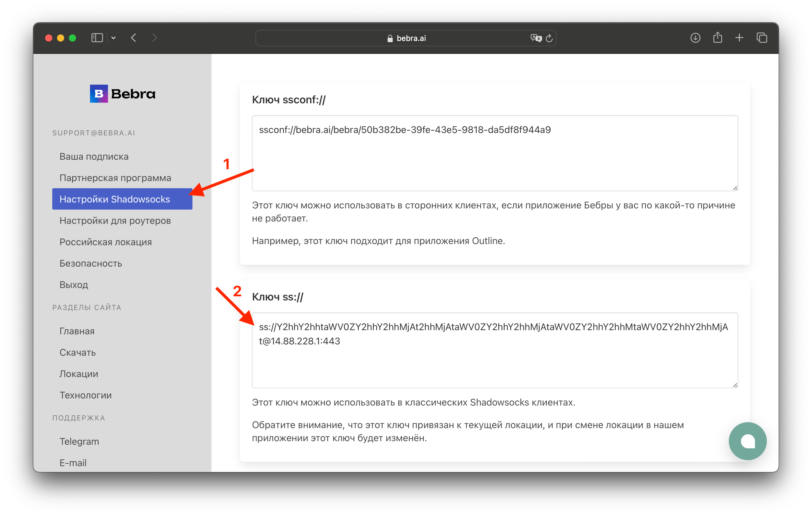This screenshot has height=516, width=812.
Task: Click the Bebra logo
Action: (x=122, y=94)
